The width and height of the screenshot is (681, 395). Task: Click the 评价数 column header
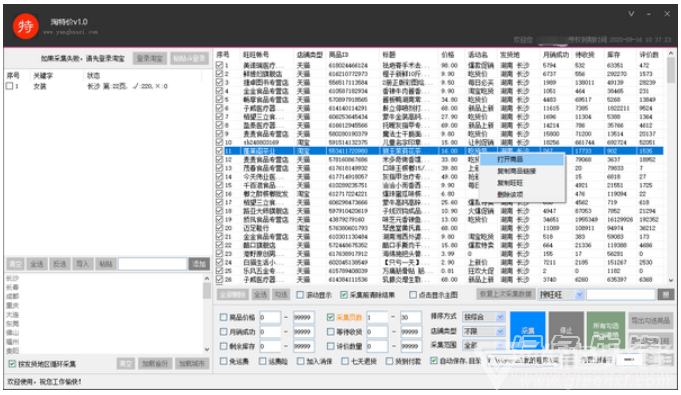pyautogui.click(x=649, y=55)
